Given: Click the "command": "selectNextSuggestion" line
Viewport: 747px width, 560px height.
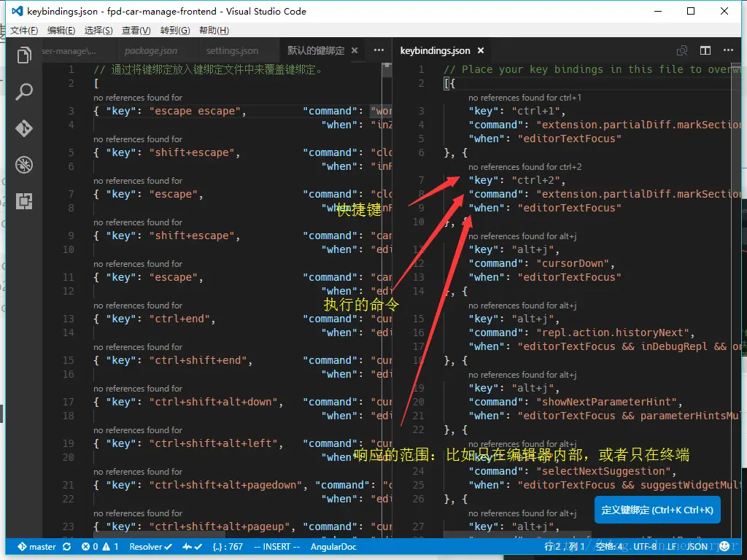Looking at the screenshot, I should coord(572,472).
